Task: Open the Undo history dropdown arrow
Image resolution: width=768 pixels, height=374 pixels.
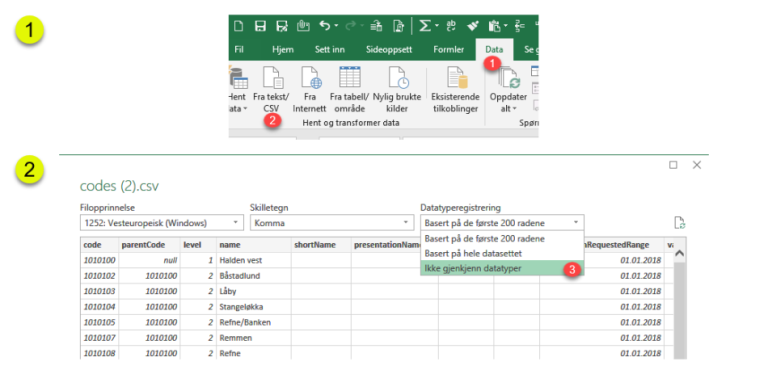Action: coord(336,26)
